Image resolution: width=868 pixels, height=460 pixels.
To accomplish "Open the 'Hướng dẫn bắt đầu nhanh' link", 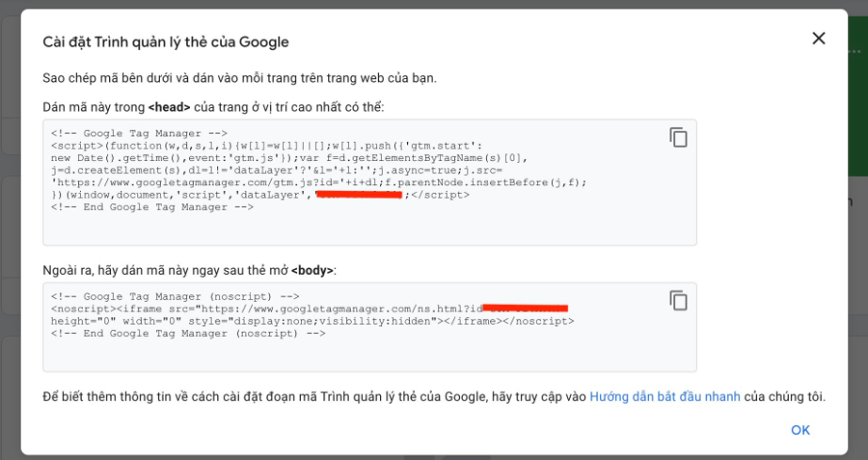I will (664, 397).
